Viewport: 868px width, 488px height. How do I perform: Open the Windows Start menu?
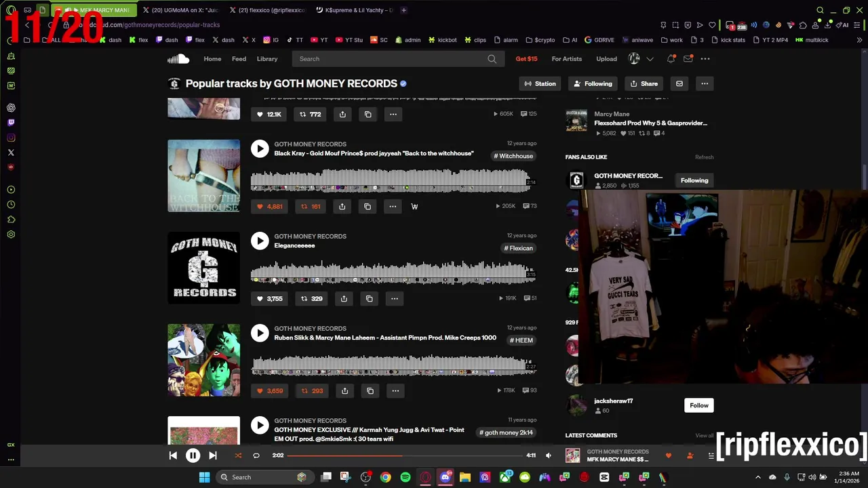coord(204,477)
